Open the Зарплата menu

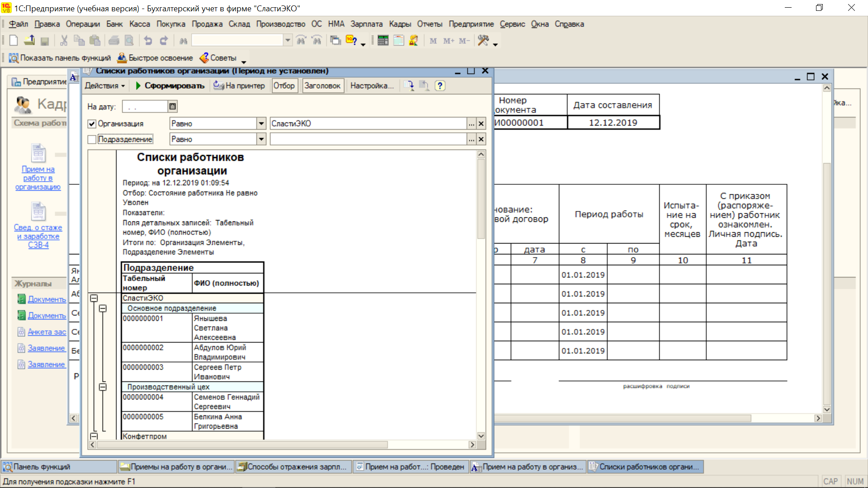click(x=366, y=24)
